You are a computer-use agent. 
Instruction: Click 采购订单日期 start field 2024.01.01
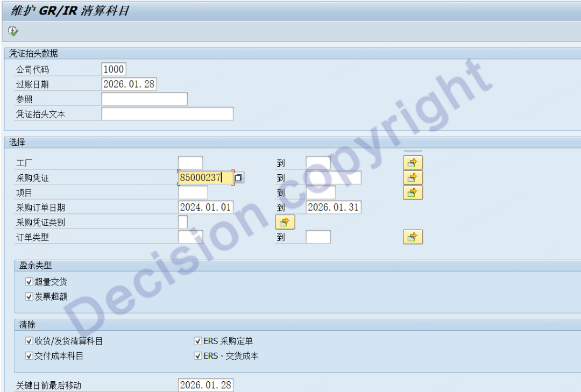pos(206,208)
